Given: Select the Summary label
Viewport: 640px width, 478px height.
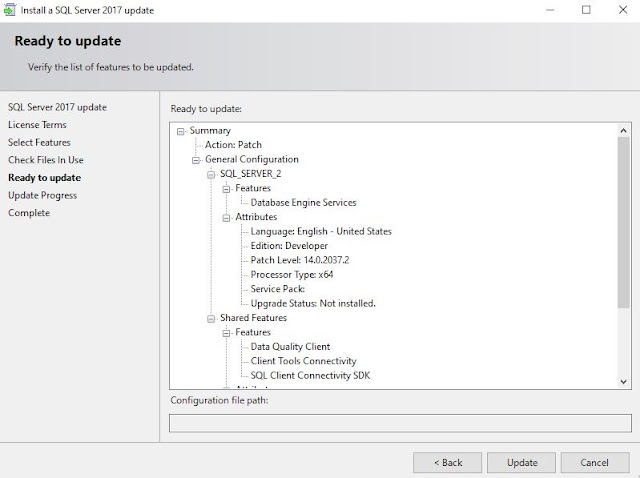Looking at the screenshot, I should coord(210,131).
